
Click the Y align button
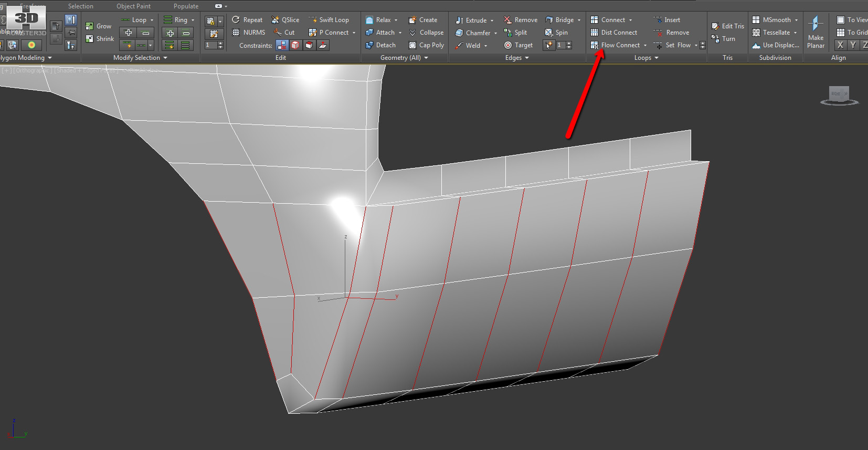click(853, 45)
